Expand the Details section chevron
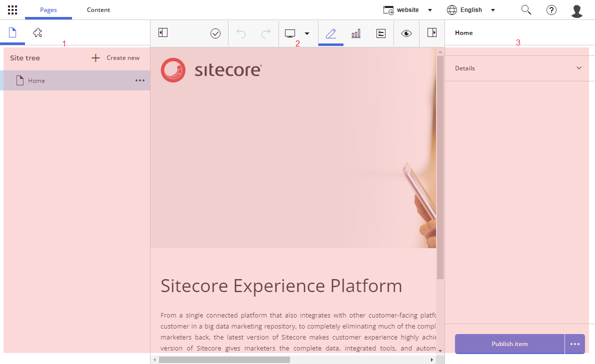 tap(578, 68)
